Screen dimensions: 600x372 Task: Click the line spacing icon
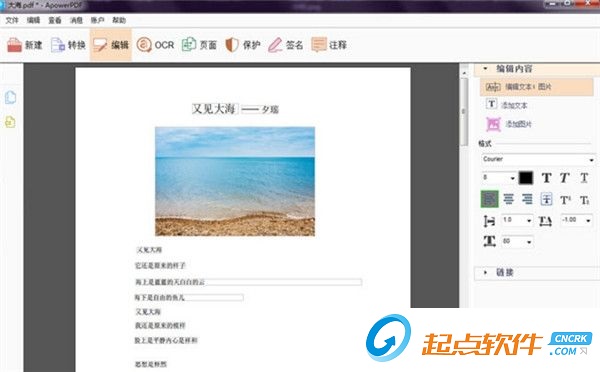click(x=489, y=221)
